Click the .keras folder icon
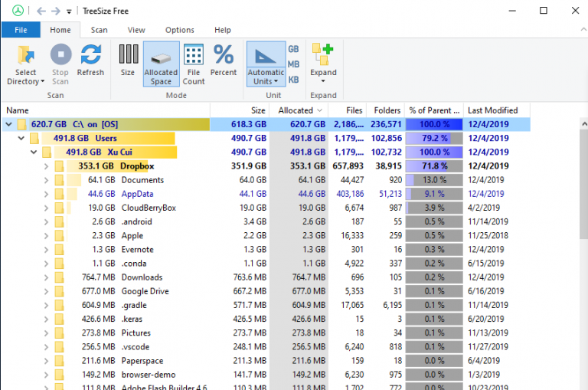Image resolution: width=588 pixels, height=390 pixels. (59, 319)
